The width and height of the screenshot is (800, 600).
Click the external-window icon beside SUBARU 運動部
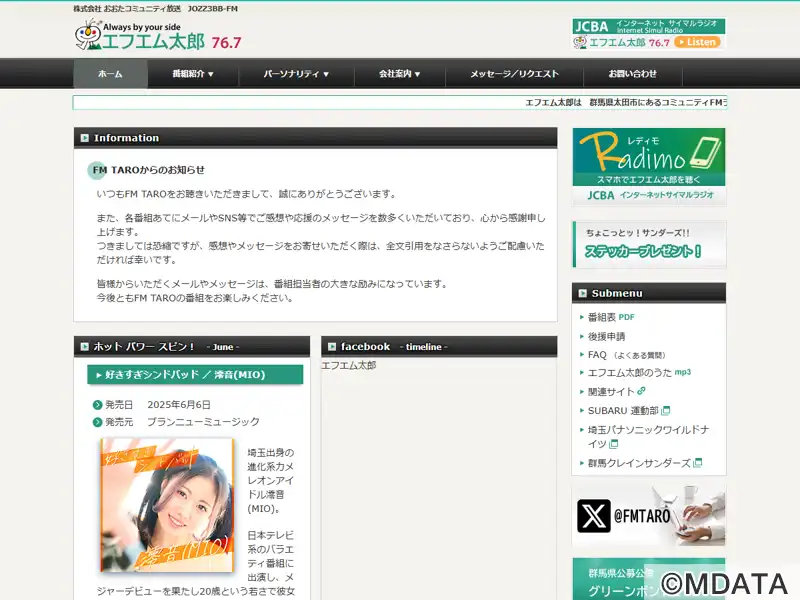(x=665, y=411)
